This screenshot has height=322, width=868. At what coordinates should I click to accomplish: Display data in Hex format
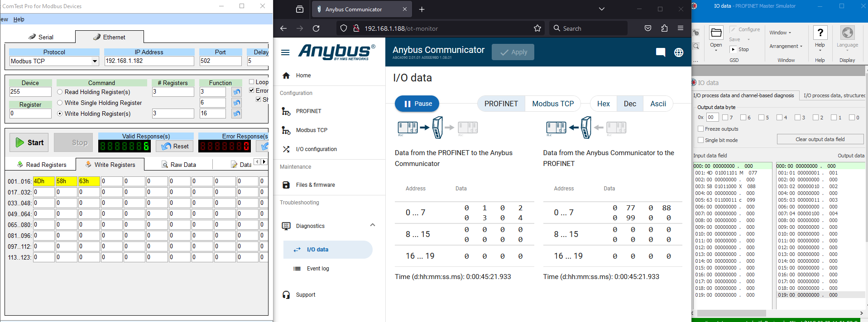coord(604,104)
